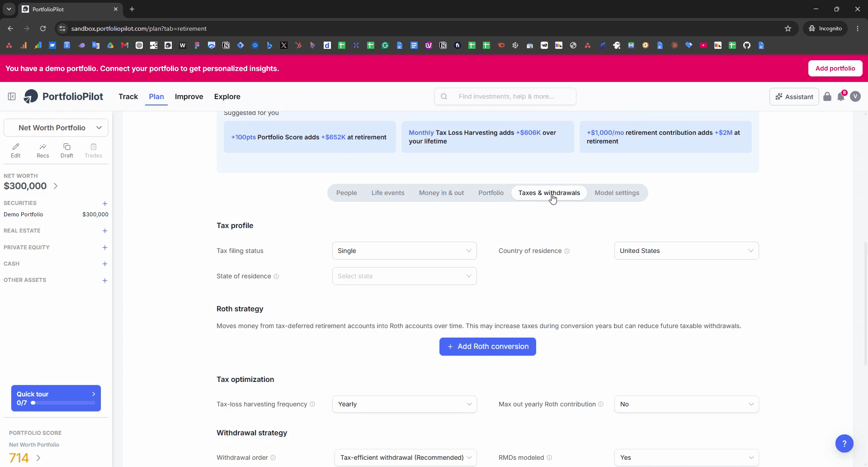Show info for RMDs modeled
The image size is (868, 467).
(549, 457)
